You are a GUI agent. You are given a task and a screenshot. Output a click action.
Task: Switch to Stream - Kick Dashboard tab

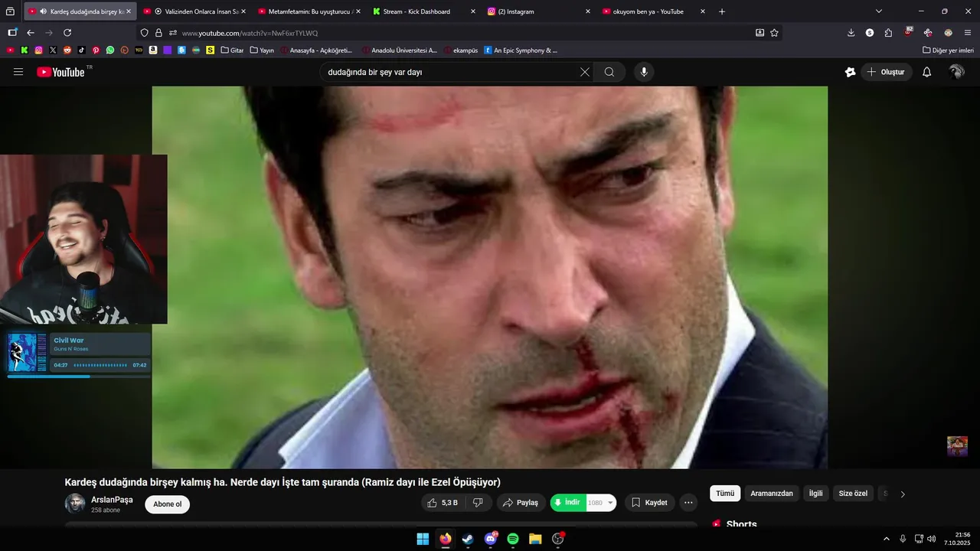tap(423, 11)
